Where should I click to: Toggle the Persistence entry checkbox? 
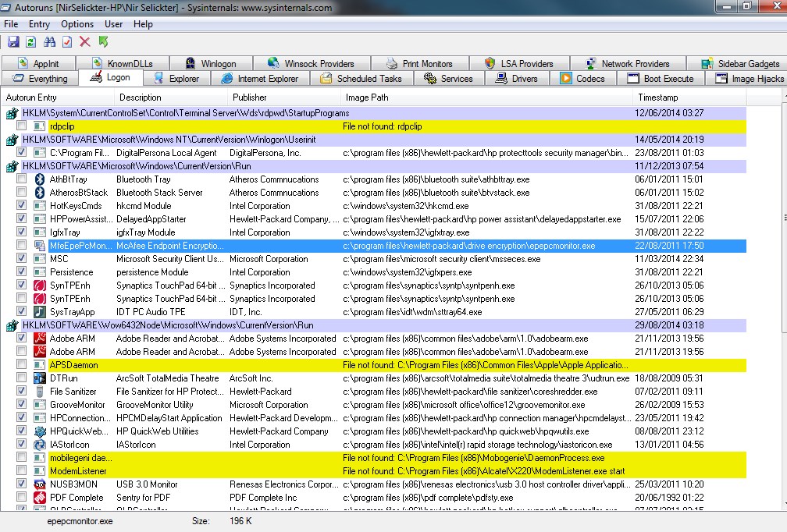click(x=22, y=271)
